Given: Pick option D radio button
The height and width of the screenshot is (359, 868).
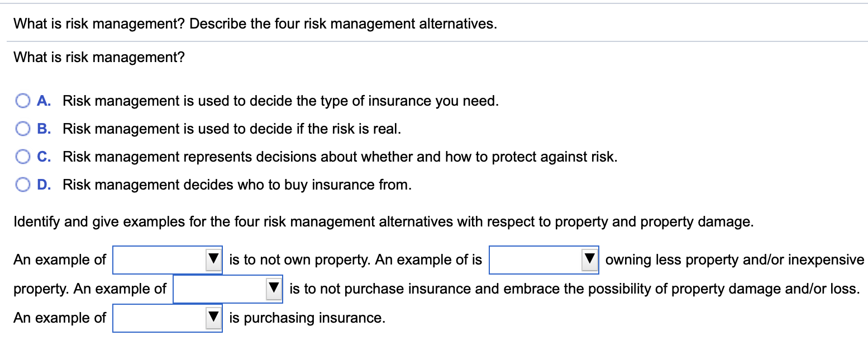Looking at the screenshot, I should point(23,185).
